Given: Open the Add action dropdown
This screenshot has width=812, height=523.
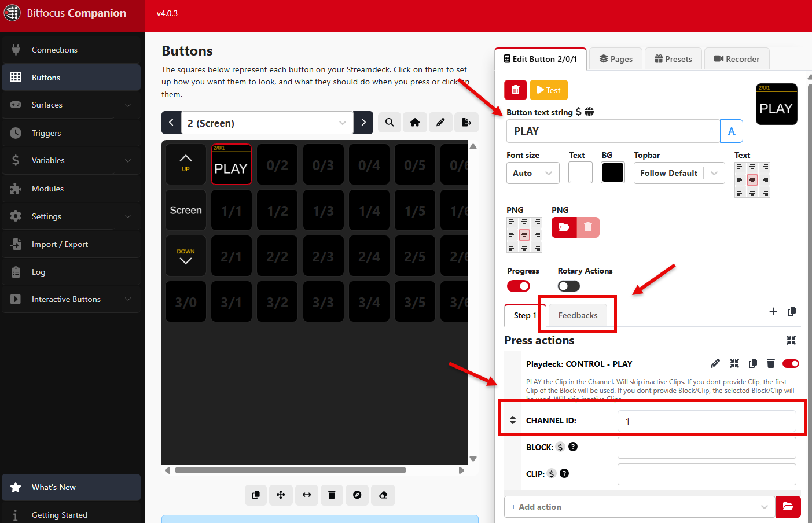Looking at the screenshot, I should 640,507.
